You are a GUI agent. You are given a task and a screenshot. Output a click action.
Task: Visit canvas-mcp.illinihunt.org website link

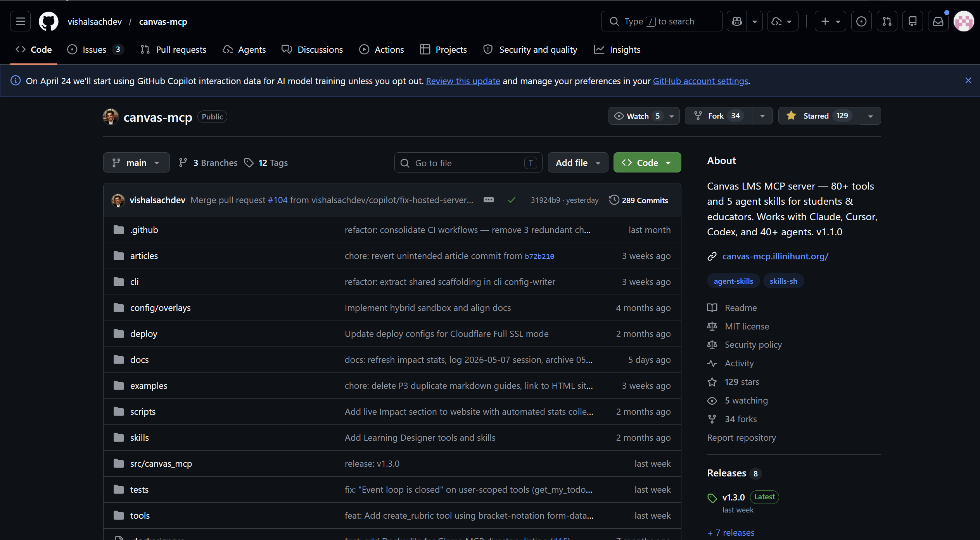775,256
